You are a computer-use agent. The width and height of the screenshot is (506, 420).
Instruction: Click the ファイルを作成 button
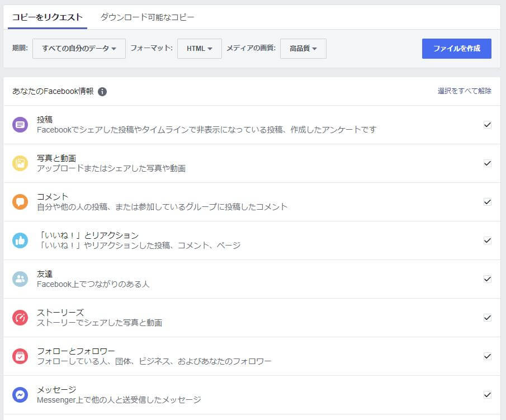(457, 49)
